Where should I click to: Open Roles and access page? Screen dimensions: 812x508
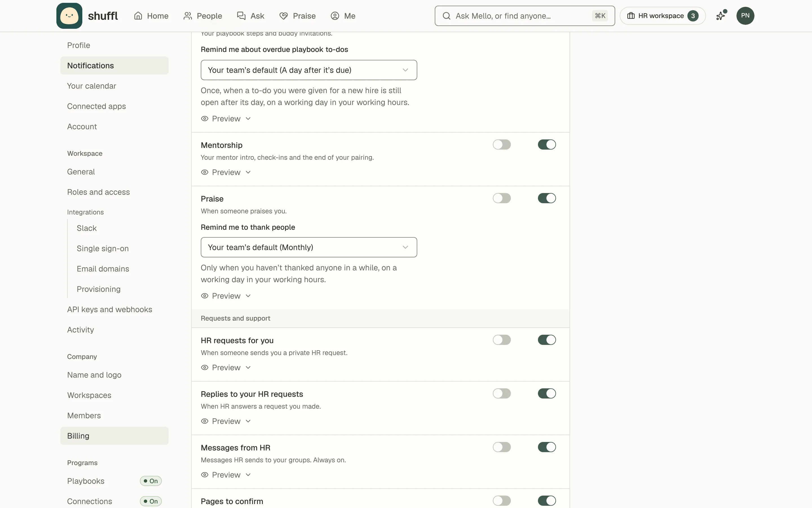114,192
